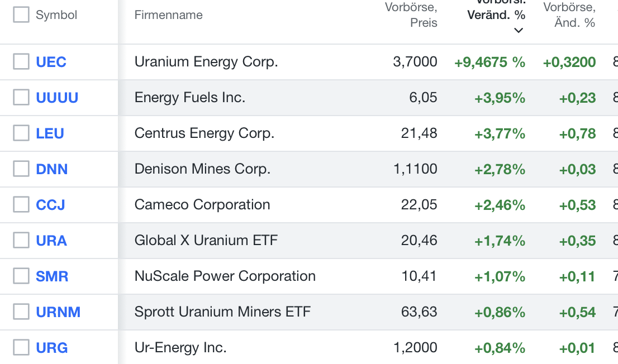Open the URNM ticker link
This screenshot has width=618, height=364.
click(x=58, y=312)
